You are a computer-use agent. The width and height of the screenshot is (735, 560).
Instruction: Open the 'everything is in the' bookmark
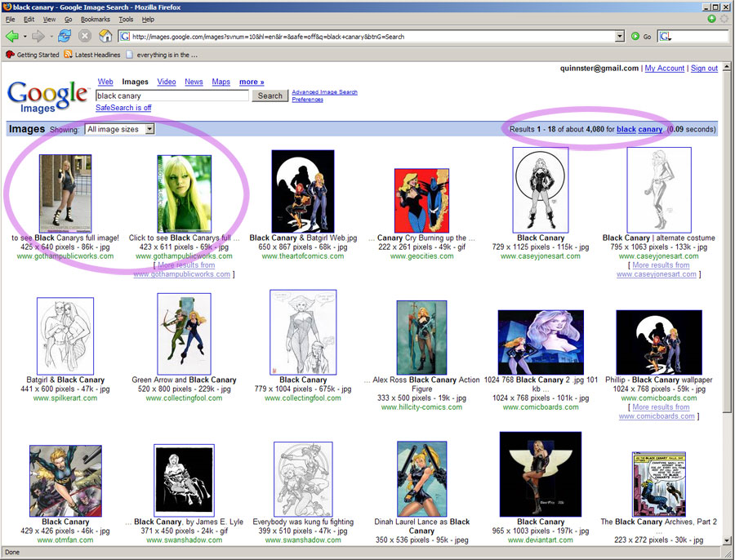coord(163,55)
